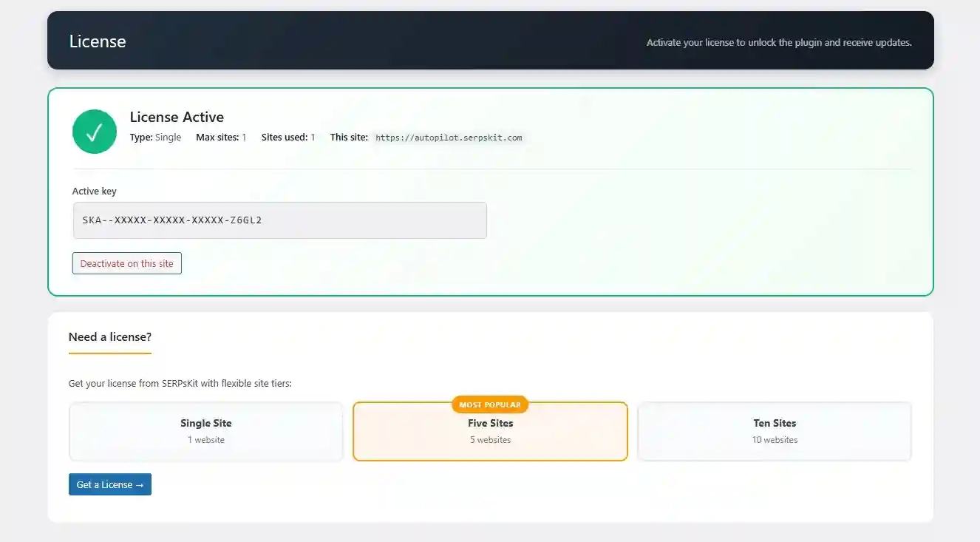Click the activate license instruction text
Viewport: 980px width, 542px height.
pyautogui.click(x=779, y=42)
